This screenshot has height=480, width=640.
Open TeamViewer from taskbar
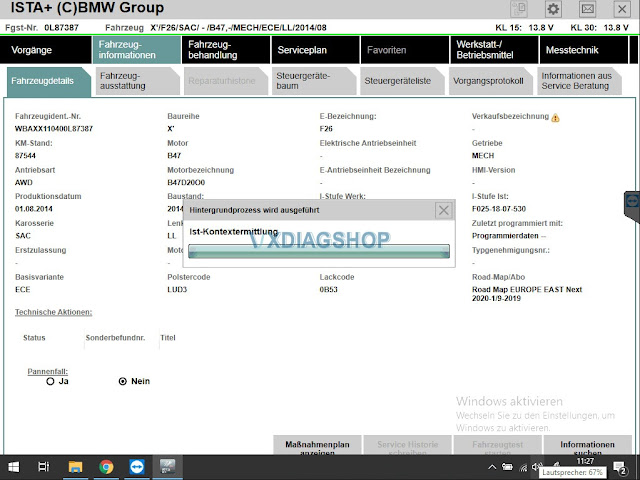click(137, 467)
